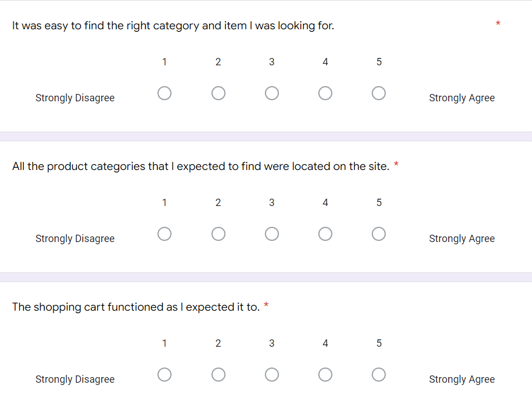The height and width of the screenshot is (412, 532).
Task: Choose 3 for product categories question
Action: 272,234
